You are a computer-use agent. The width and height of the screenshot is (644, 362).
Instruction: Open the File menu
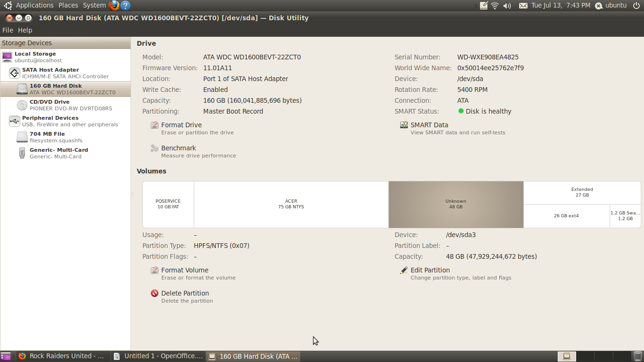pyautogui.click(x=8, y=30)
